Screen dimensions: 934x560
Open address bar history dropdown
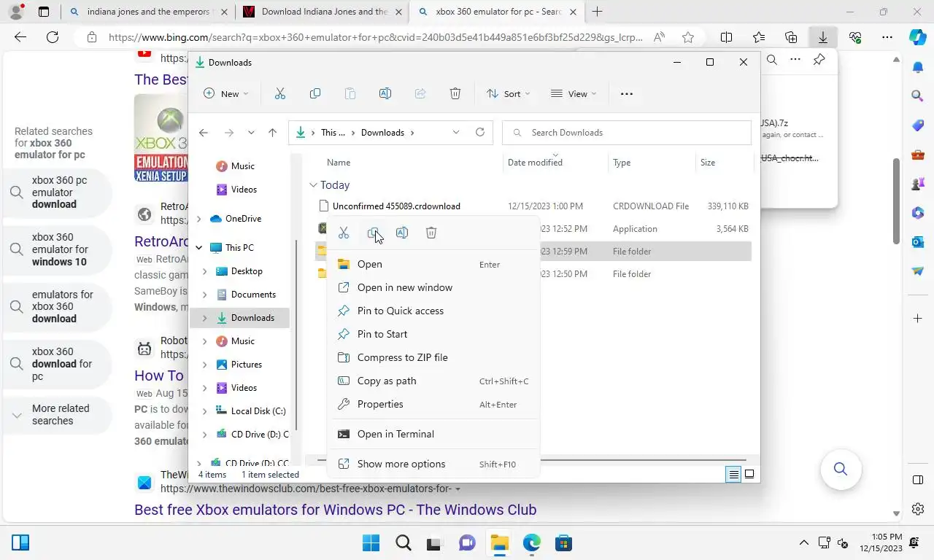(456, 133)
